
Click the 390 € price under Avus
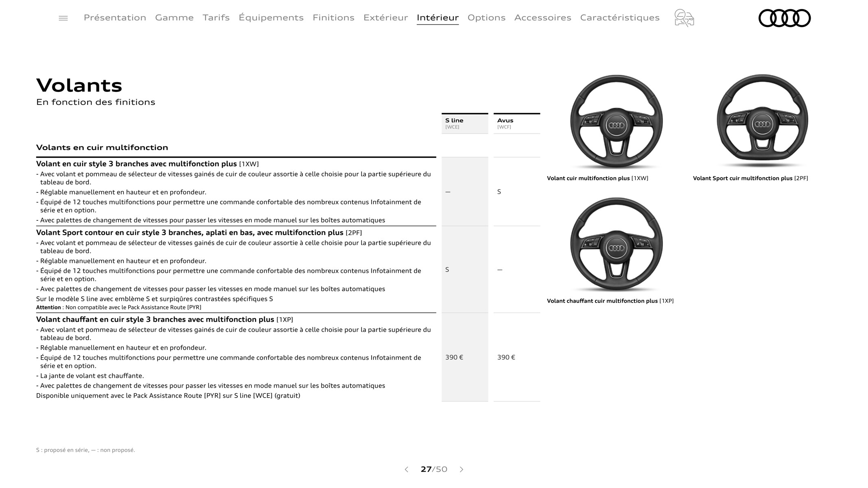coord(506,357)
